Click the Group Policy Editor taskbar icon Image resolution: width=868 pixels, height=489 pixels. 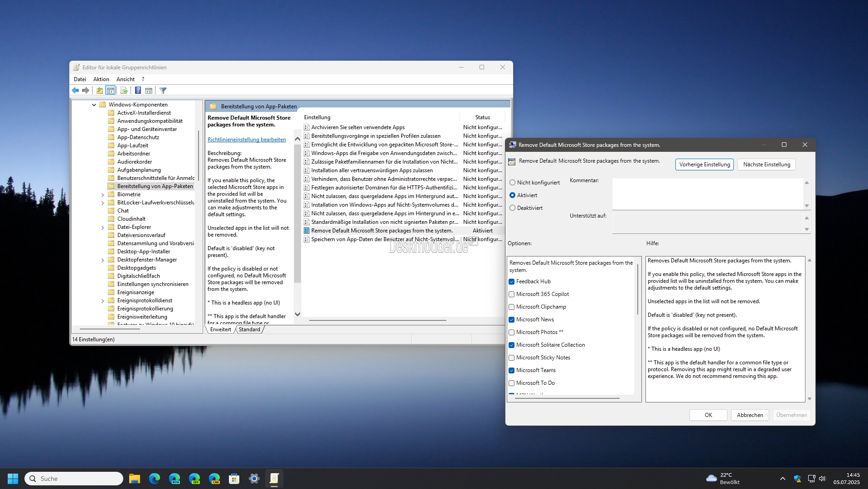click(x=274, y=479)
